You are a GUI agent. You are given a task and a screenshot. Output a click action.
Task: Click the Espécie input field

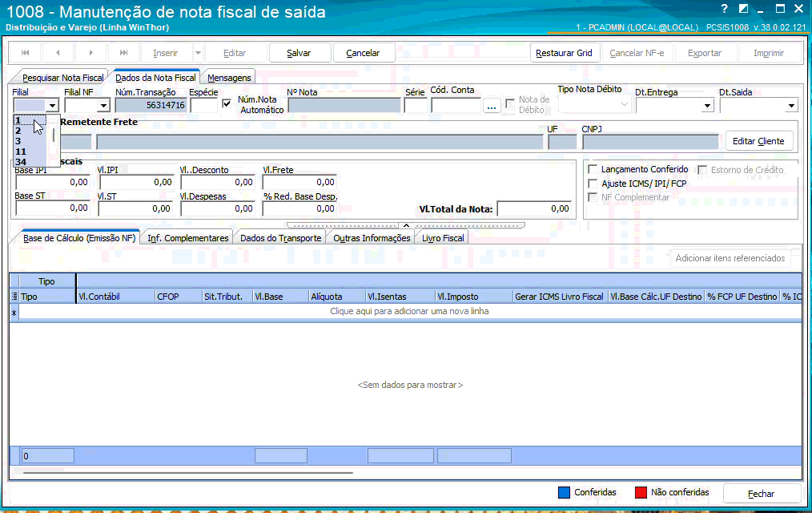pyautogui.click(x=203, y=105)
